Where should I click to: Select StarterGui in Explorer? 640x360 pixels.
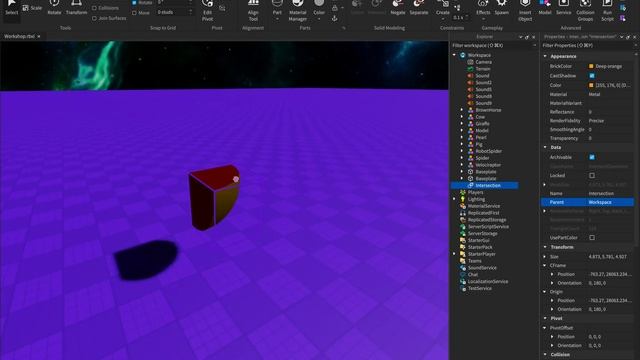[478, 240]
